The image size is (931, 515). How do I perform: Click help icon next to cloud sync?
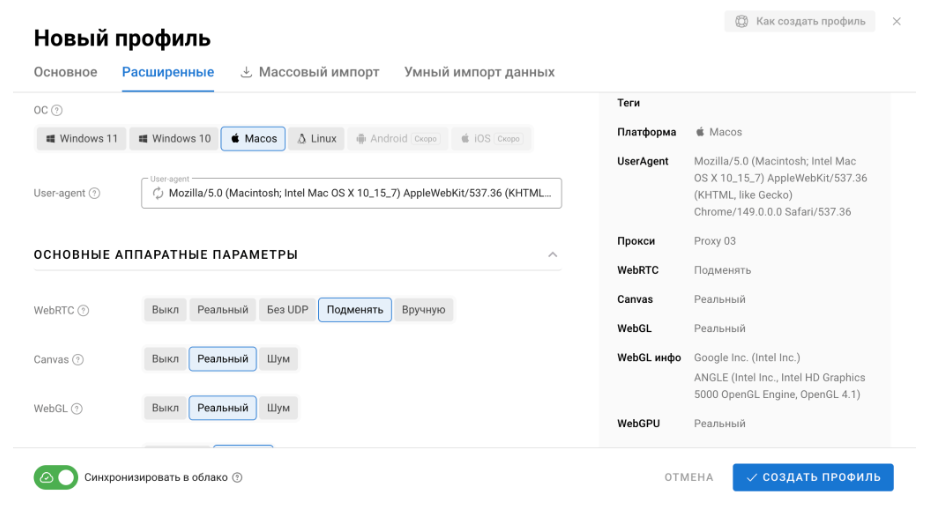(x=237, y=478)
